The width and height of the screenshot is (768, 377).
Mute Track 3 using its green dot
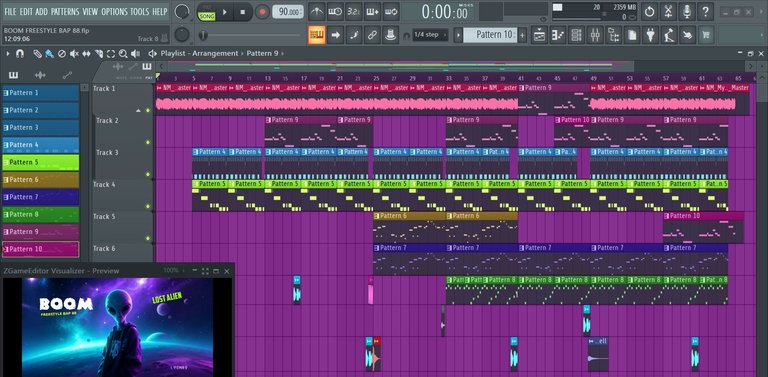coord(148,174)
